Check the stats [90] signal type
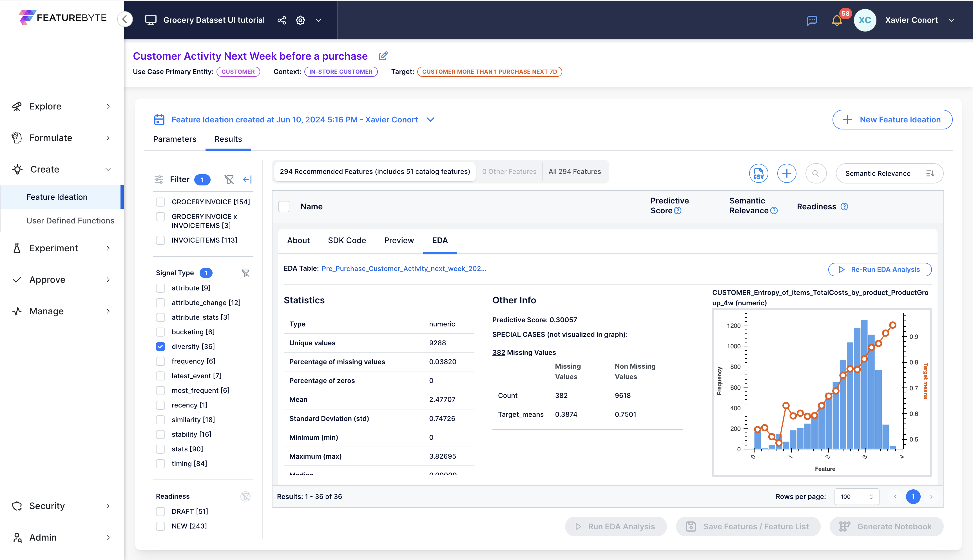The image size is (973, 560). [x=160, y=449]
